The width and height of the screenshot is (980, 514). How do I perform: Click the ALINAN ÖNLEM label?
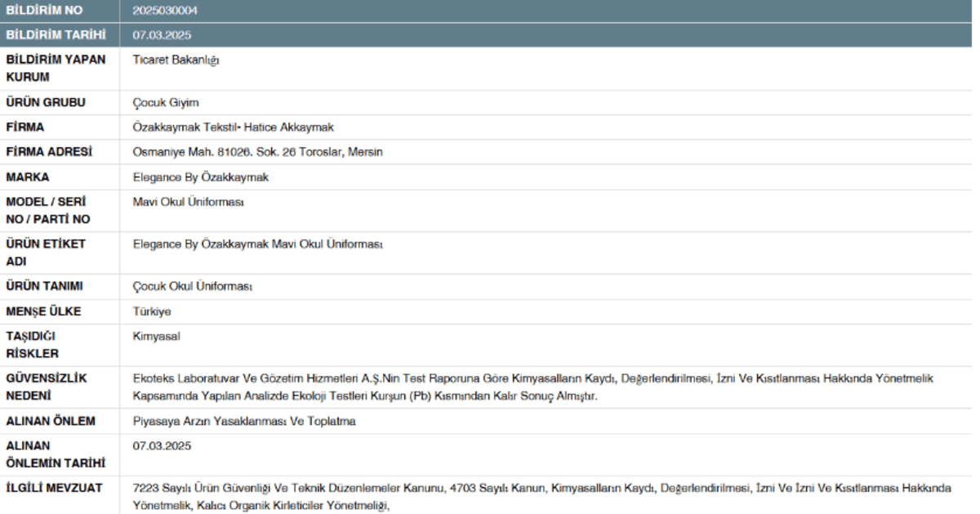[x=51, y=422]
